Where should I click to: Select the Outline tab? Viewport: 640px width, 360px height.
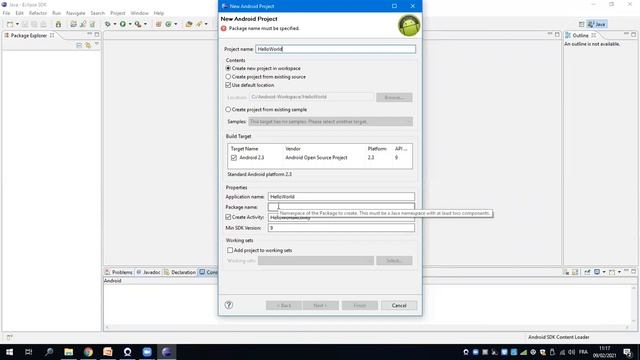[x=580, y=36]
